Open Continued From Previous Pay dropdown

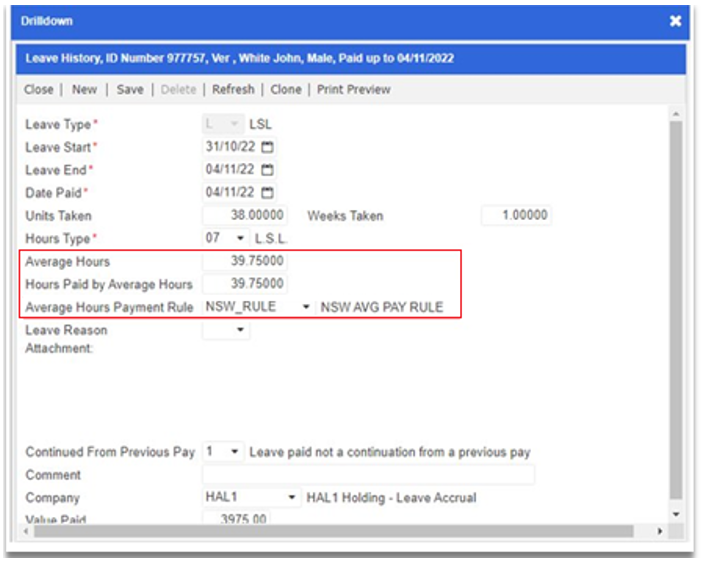pyautogui.click(x=234, y=452)
